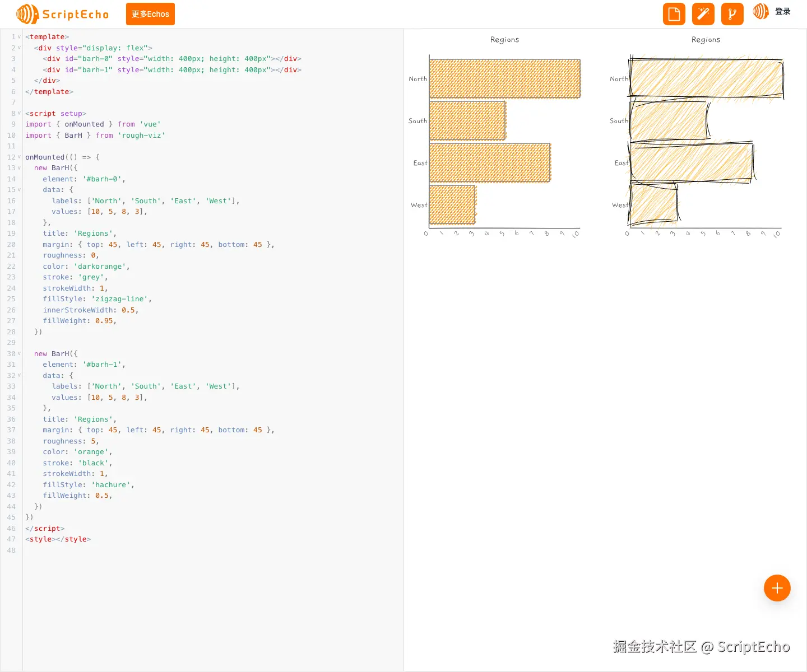Screen dimensions: 807x672
Task: Click the 'hachure' fillStyle value in code
Action: click(111, 485)
